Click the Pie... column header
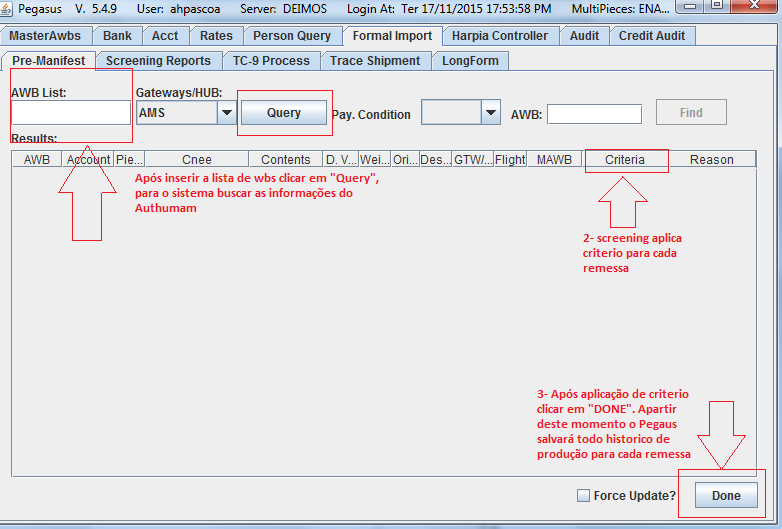Viewport: 782px width, 529px height. (x=129, y=160)
